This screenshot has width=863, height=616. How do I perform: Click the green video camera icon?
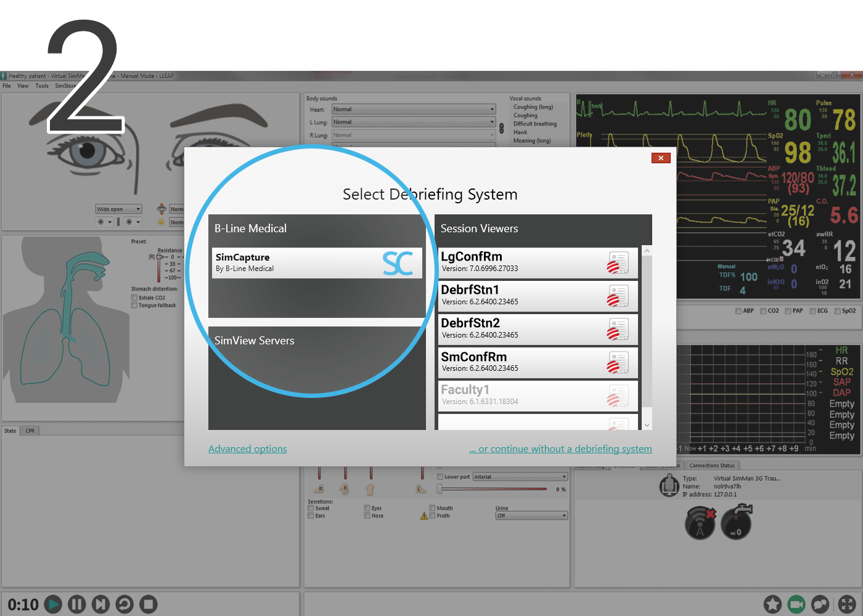point(796,604)
